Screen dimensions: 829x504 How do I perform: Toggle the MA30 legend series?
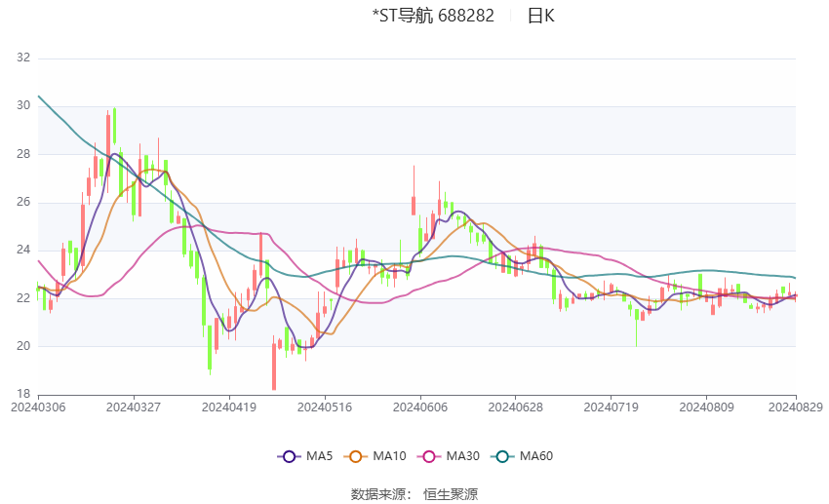point(449,456)
